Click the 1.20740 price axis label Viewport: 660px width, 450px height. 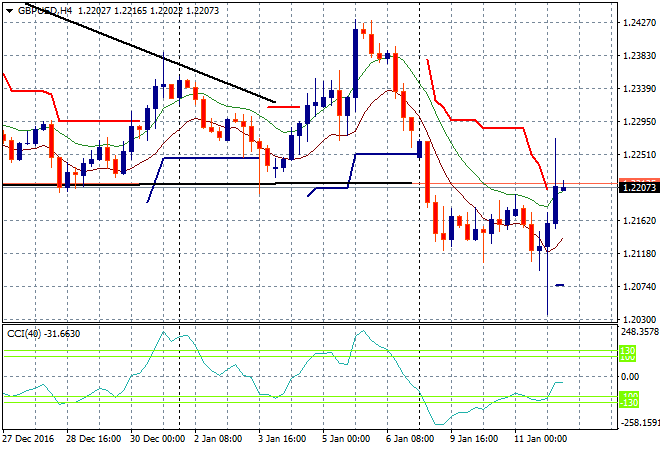point(639,287)
